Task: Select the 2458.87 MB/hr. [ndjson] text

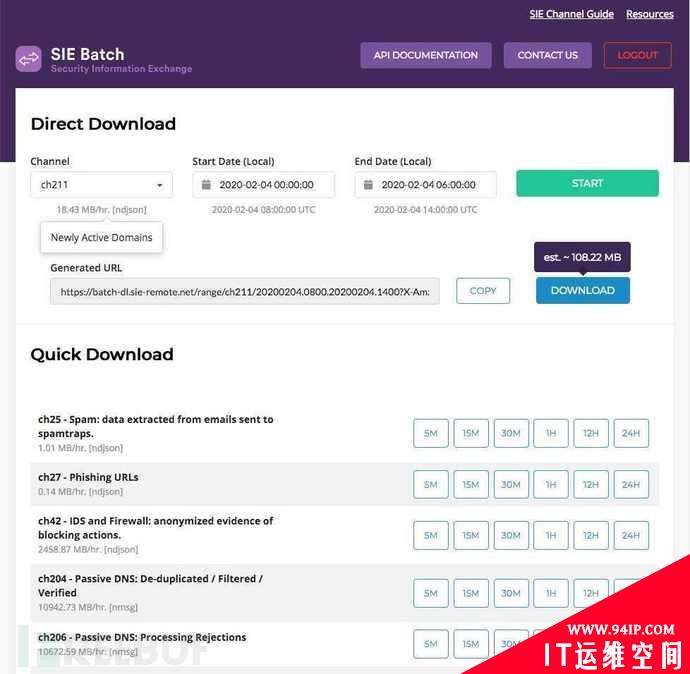Action: tap(88, 549)
